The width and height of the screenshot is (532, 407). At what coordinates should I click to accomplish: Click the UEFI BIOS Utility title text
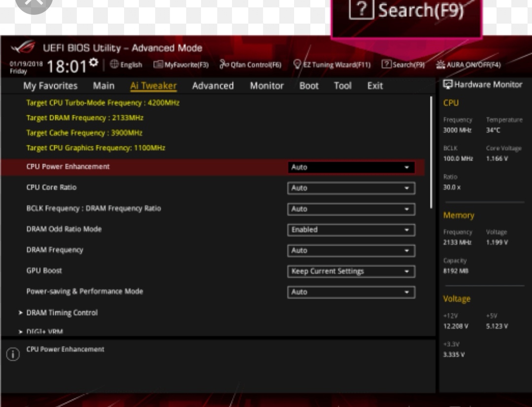pos(123,48)
